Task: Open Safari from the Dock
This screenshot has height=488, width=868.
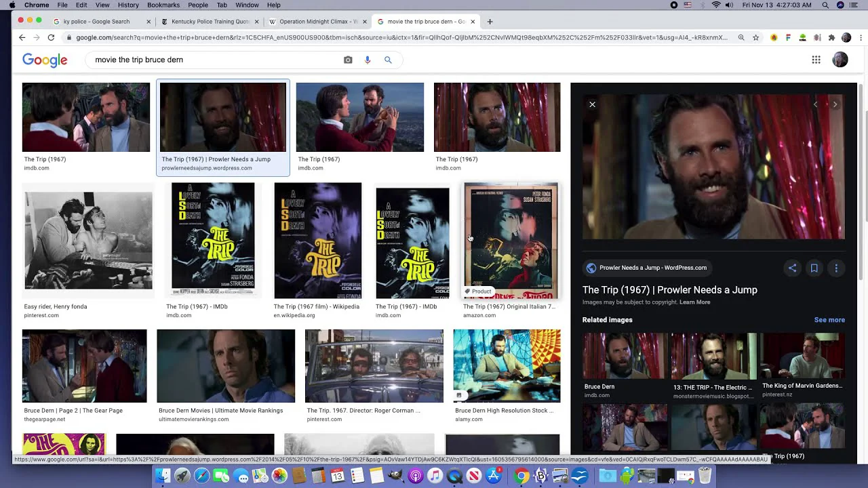Action: tap(201, 476)
